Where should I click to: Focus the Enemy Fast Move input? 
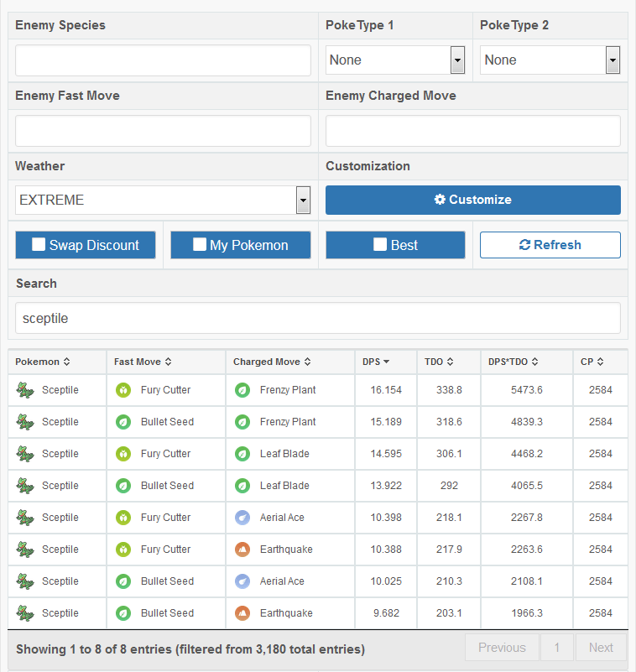click(x=163, y=131)
